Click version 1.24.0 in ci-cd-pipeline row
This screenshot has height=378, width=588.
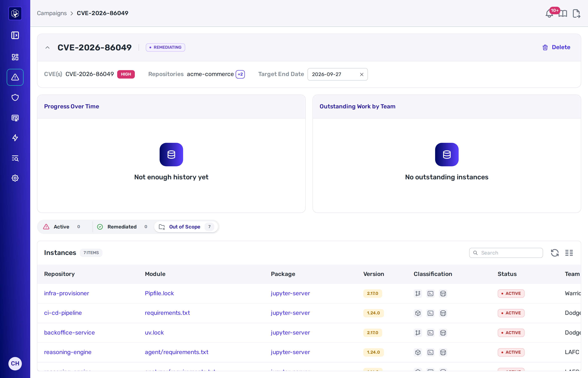(373, 313)
